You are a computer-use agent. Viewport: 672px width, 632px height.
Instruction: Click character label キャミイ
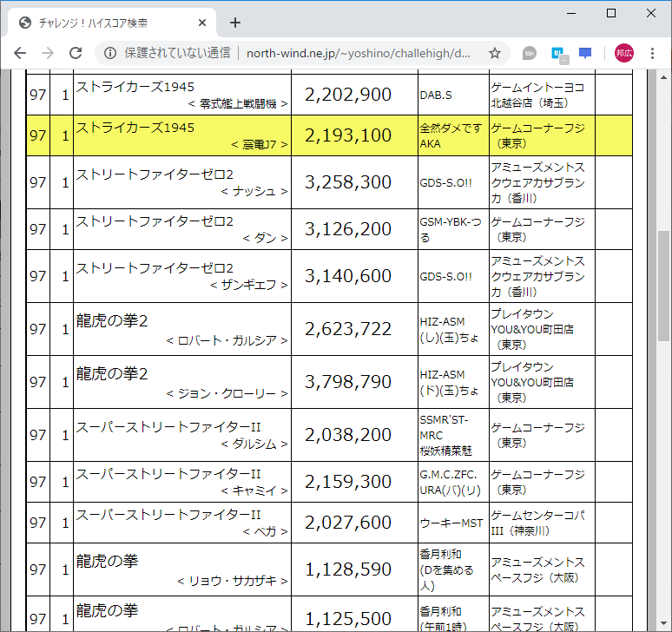(254, 491)
